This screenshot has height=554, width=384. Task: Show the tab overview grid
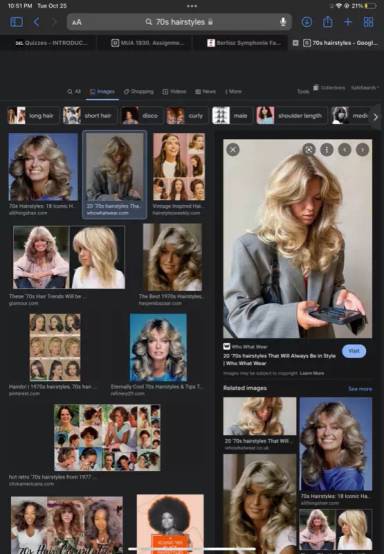coord(368,22)
